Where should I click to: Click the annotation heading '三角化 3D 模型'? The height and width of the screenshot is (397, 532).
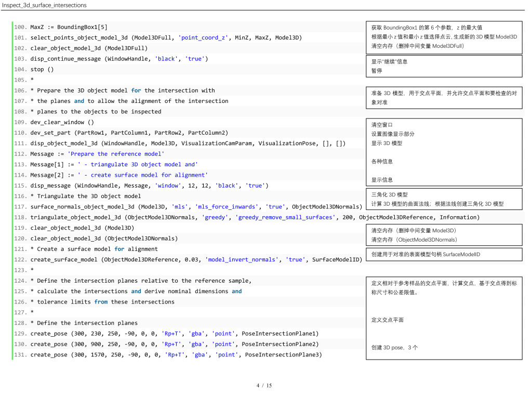click(x=389, y=194)
